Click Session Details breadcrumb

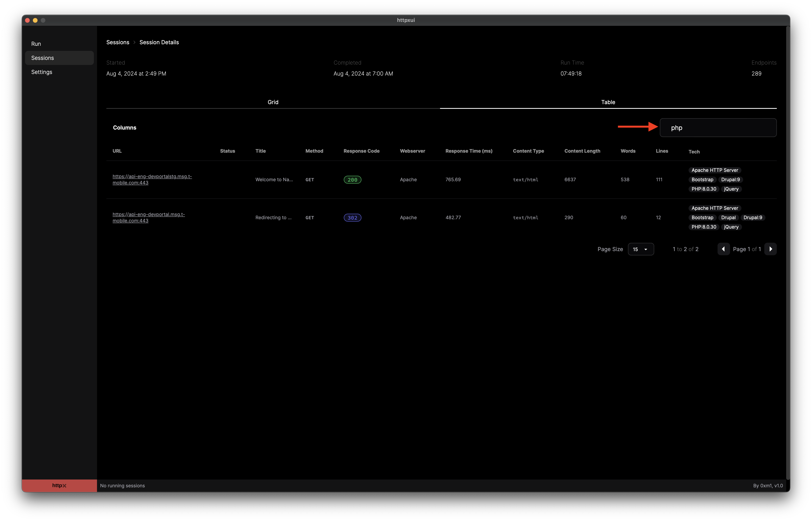point(159,42)
